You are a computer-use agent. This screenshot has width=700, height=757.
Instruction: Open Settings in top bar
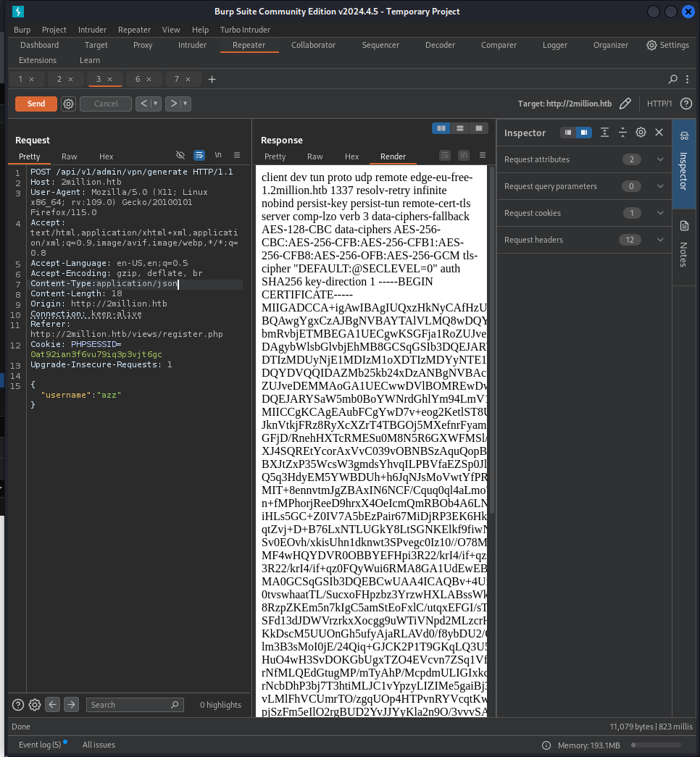pyautogui.click(x=668, y=45)
